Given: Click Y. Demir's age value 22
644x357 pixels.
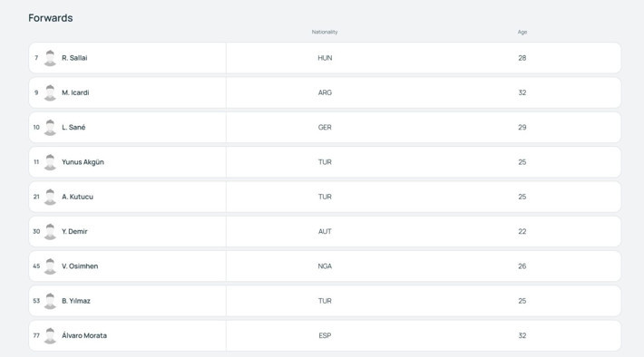Looking at the screenshot, I should pyautogui.click(x=522, y=231).
